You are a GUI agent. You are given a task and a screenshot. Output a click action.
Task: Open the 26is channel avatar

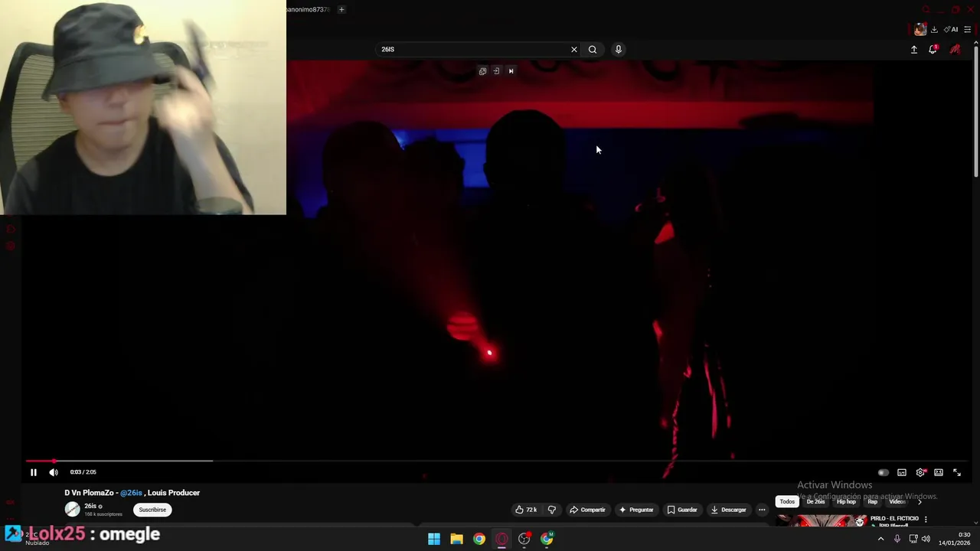coord(73,510)
